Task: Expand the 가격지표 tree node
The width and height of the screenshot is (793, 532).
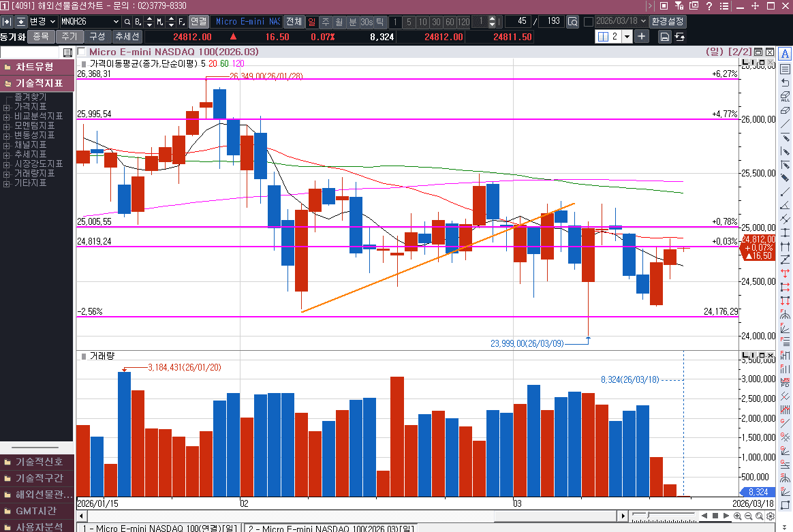Action: [7, 107]
